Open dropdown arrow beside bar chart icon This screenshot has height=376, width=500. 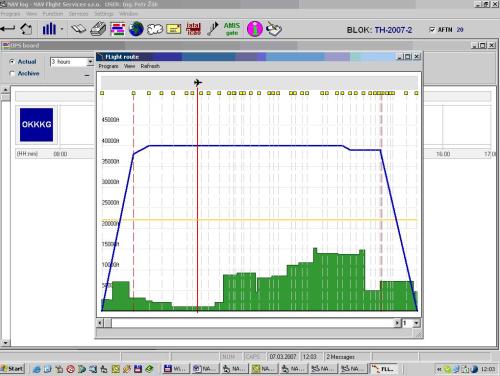pyautogui.click(x=62, y=29)
